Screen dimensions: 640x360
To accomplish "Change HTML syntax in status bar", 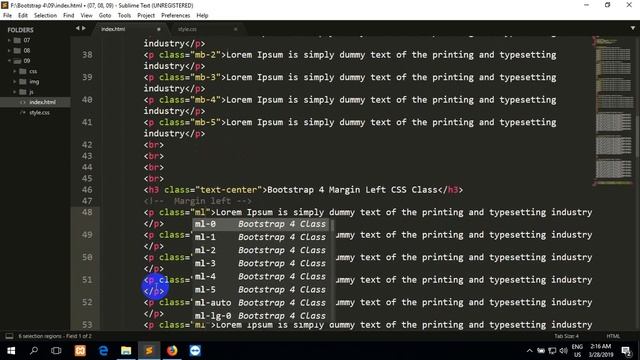I will pos(613,336).
